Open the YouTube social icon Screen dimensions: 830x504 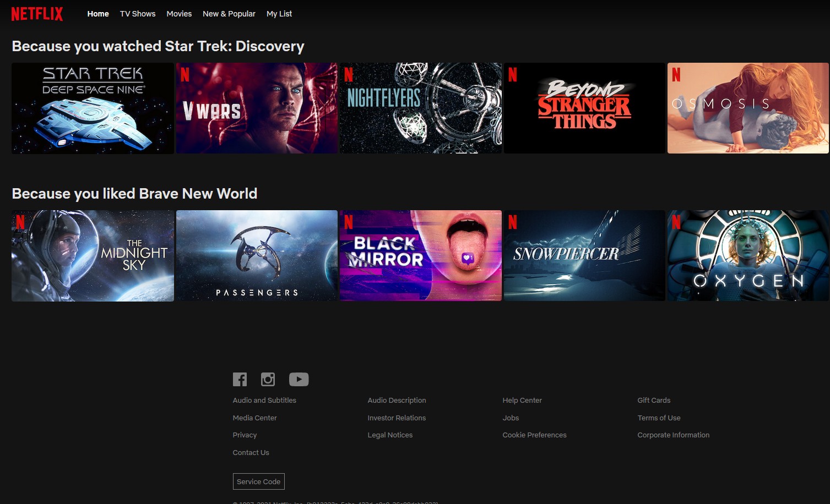pyautogui.click(x=299, y=379)
